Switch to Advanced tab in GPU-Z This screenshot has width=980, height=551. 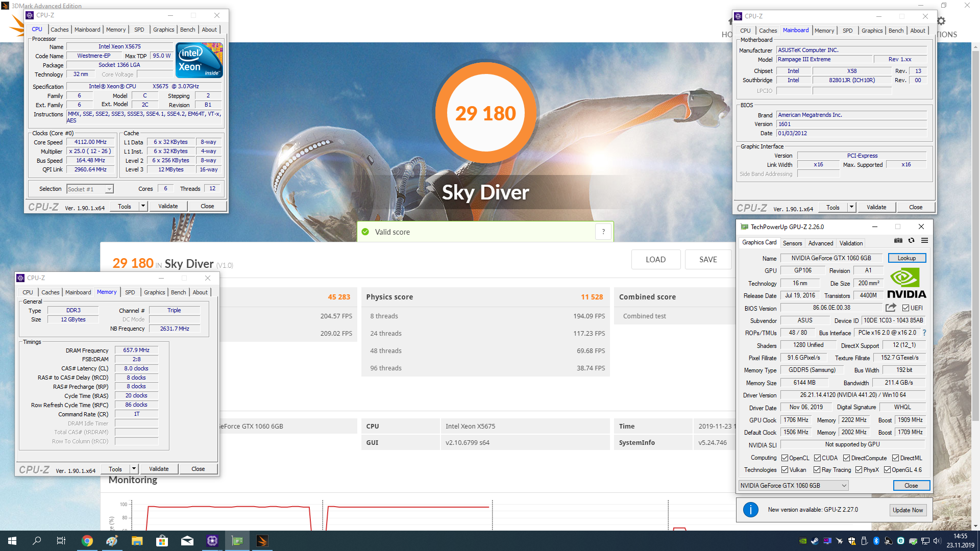[x=820, y=243]
